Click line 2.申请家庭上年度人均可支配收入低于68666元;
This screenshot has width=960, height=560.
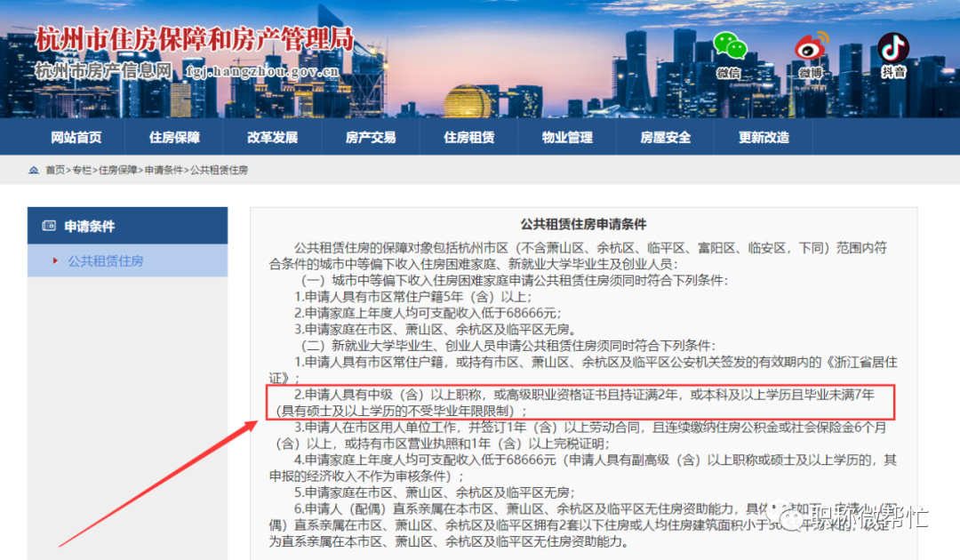tap(428, 313)
